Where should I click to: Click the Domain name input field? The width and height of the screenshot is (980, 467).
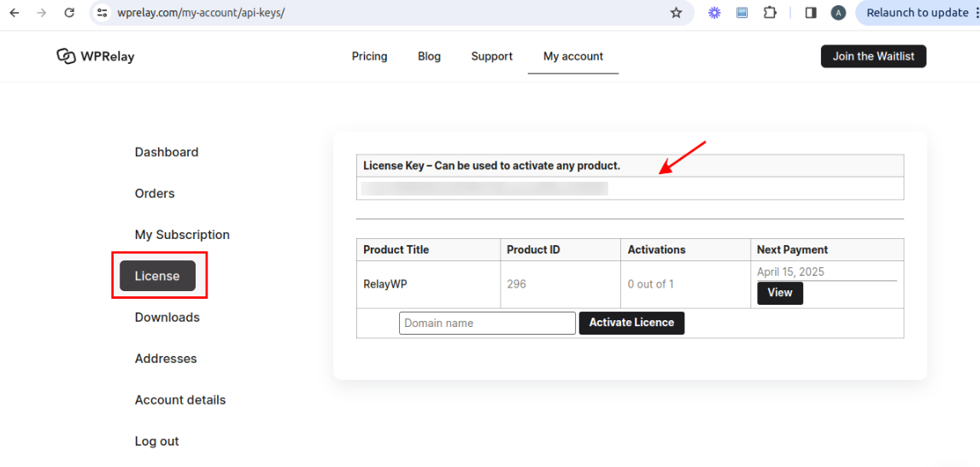tap(487, 323)
